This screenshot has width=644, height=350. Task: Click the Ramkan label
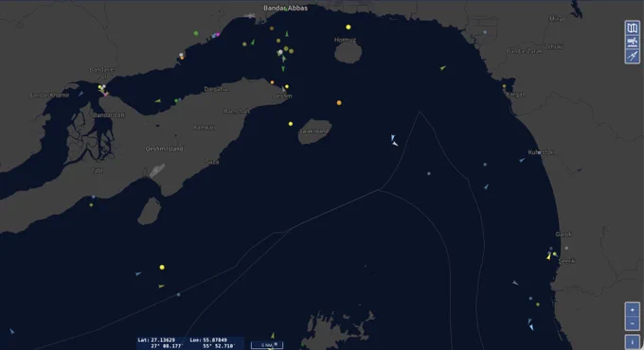pos(205,128)
